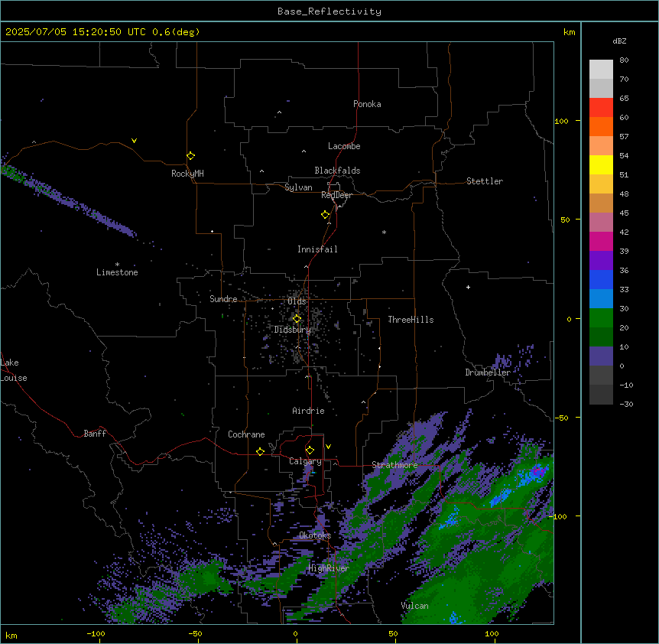Click the ThreeHills city label
Screen dimensions: 659x644
(411, 320)
